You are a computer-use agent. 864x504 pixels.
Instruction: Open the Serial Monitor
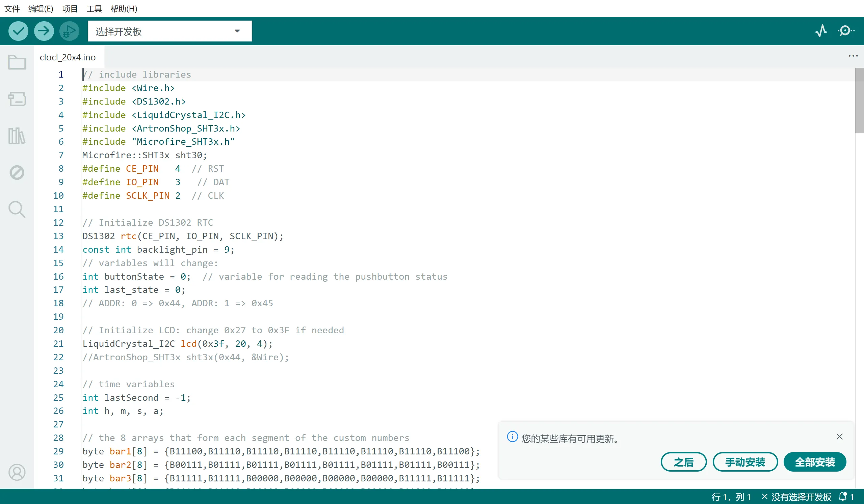846,31
